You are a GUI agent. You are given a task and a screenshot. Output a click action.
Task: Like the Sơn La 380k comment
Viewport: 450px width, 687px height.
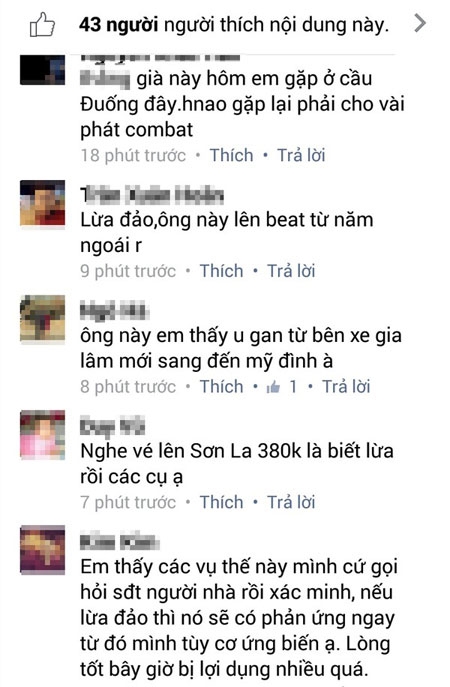tap(221, 502)
